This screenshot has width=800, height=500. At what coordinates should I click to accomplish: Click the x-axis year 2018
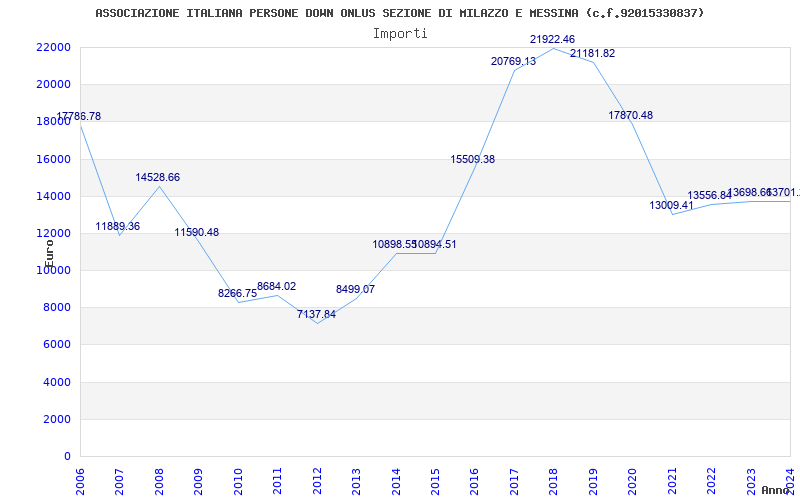[555, 481]
